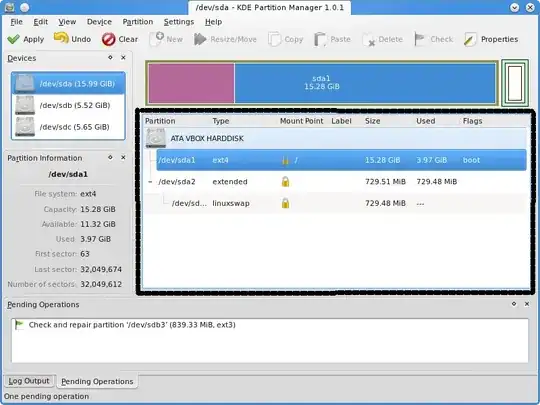This screenshot has width=540, height=405.
Task: Select device /dev/sdc (5.65 GiB)
Action: click(68, 127)
